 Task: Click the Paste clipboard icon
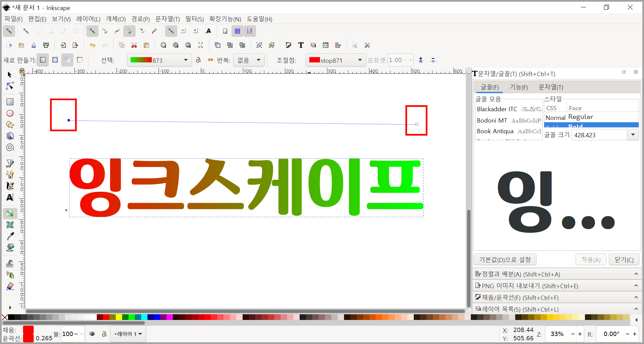(x=146, y=45)
